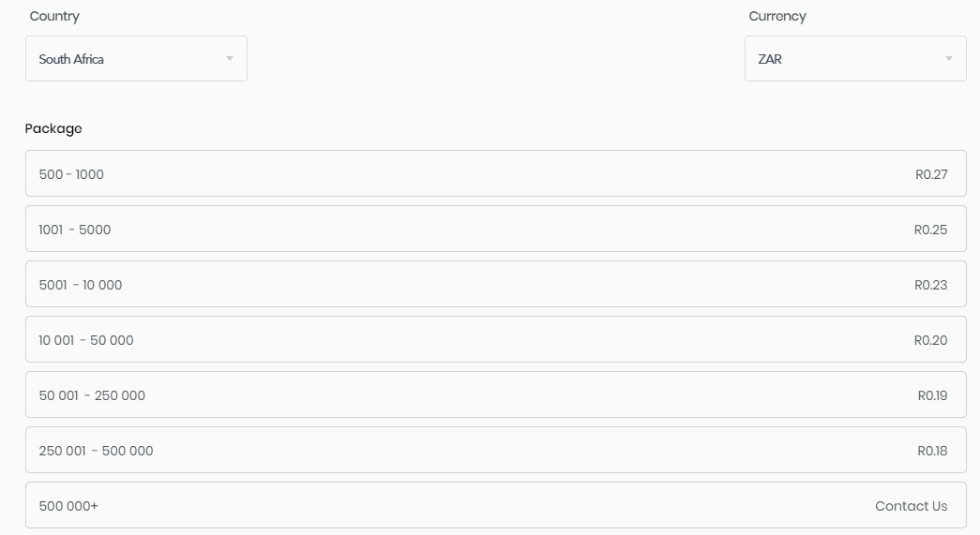Click the ZAR text in Currency field
This screenshot has height=535, width=980.
tap(770, 59)
